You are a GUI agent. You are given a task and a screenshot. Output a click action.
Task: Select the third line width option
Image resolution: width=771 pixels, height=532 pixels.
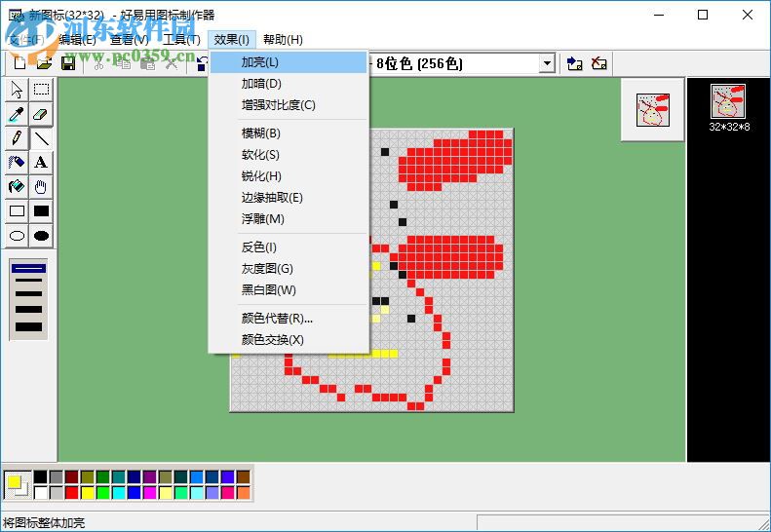coord(28,294)
